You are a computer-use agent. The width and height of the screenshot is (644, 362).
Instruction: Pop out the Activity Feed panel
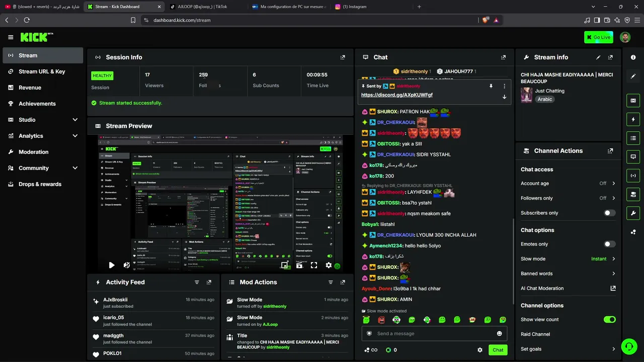pos(209,283)
